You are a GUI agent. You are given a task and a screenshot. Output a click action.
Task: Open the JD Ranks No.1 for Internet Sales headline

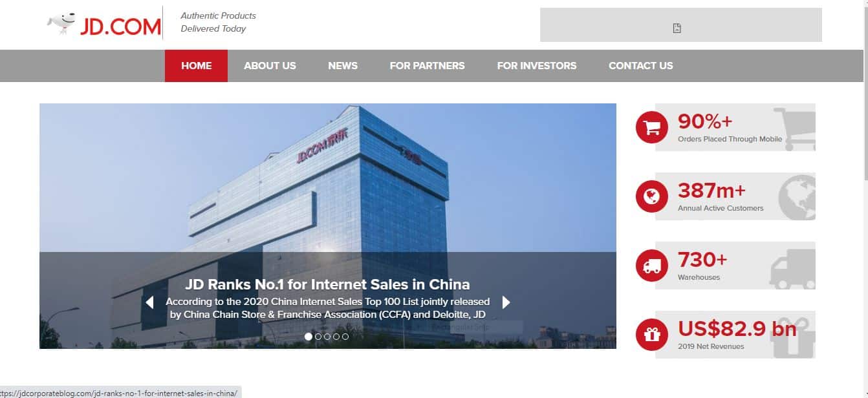tap(327, 284)
